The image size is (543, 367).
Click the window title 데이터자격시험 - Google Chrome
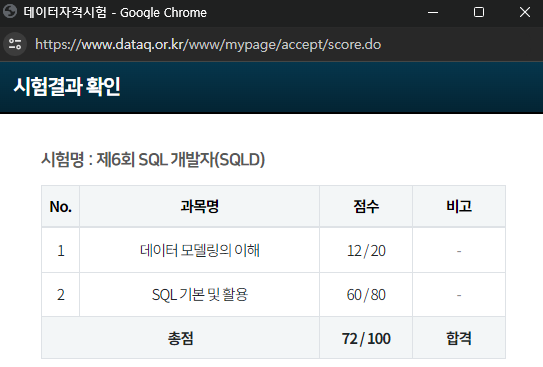click(x=115, y=12)
